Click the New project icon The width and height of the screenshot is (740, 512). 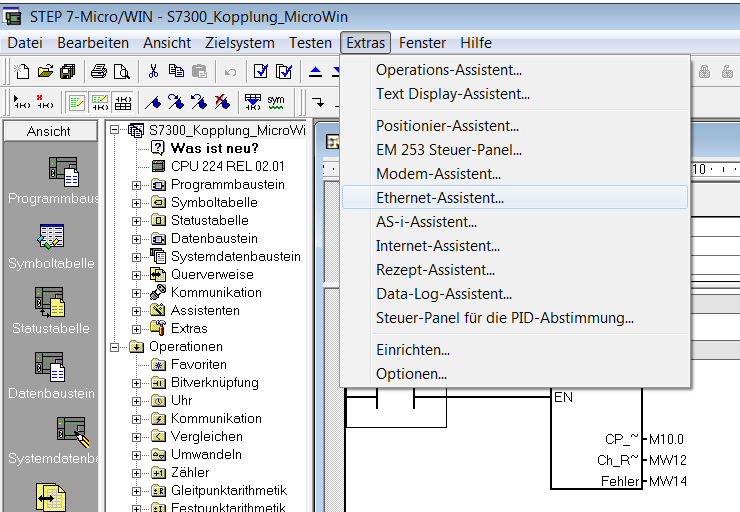[21, 72]
